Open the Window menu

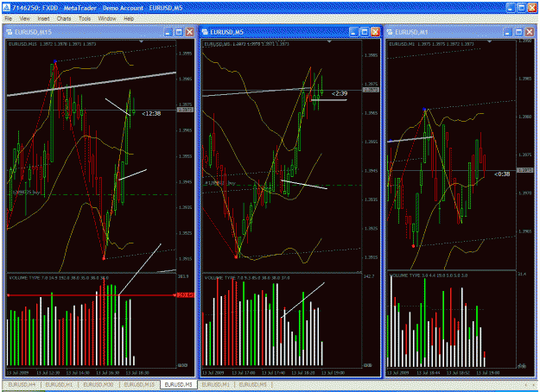[107, 19]
